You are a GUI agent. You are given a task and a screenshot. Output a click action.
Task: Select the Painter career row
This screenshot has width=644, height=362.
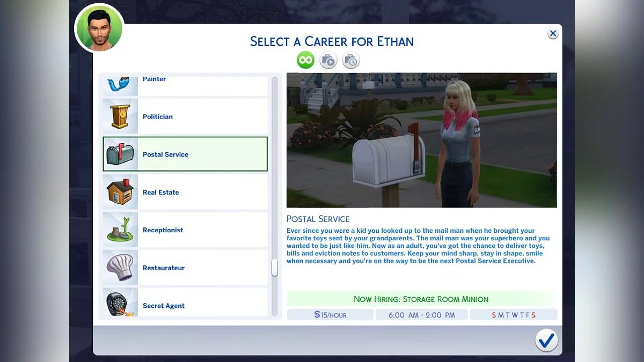(x=185, y=85)
